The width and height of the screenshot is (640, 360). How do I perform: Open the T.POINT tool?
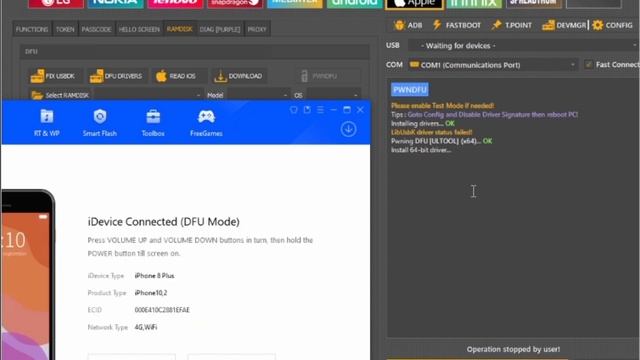coord(512,25)
